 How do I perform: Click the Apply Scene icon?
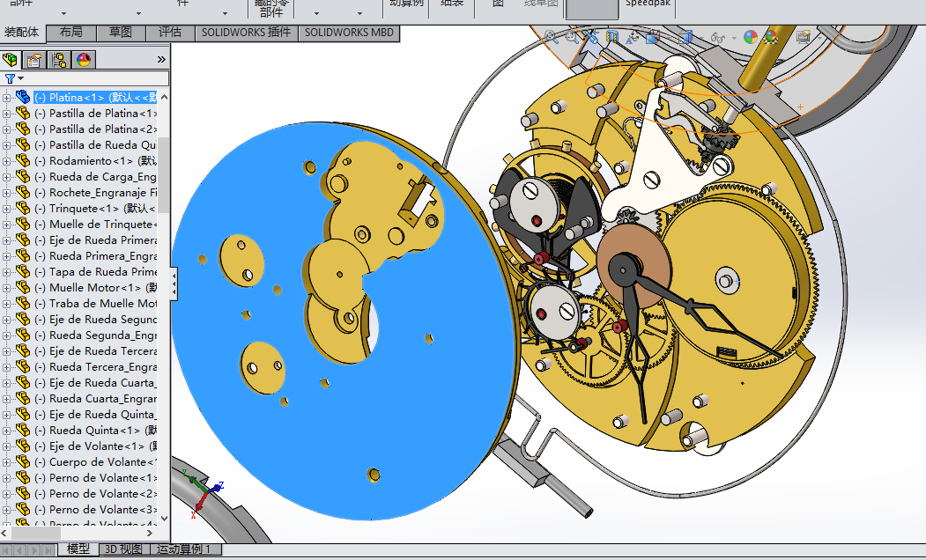pyautogui.click(x=771, y=37)
